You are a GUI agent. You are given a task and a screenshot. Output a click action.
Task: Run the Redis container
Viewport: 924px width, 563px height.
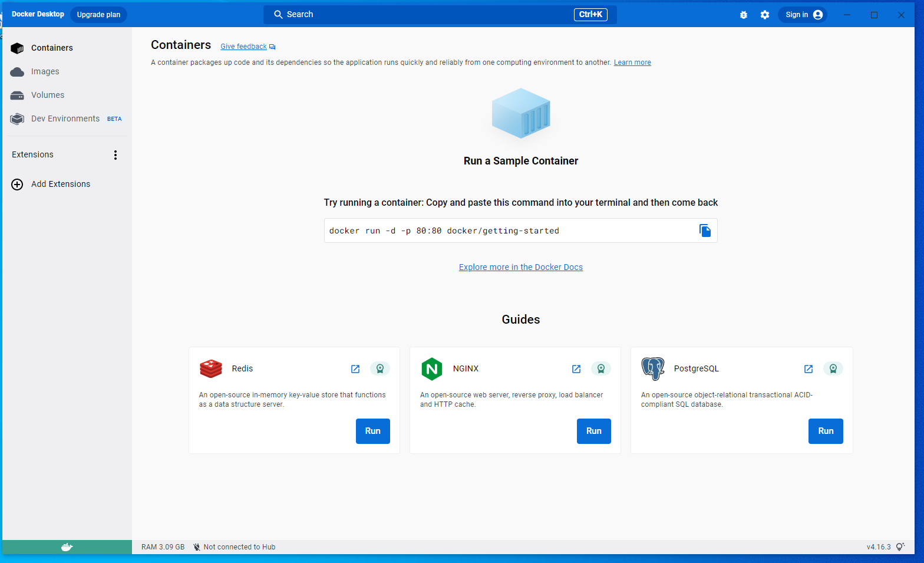(373, 431)
